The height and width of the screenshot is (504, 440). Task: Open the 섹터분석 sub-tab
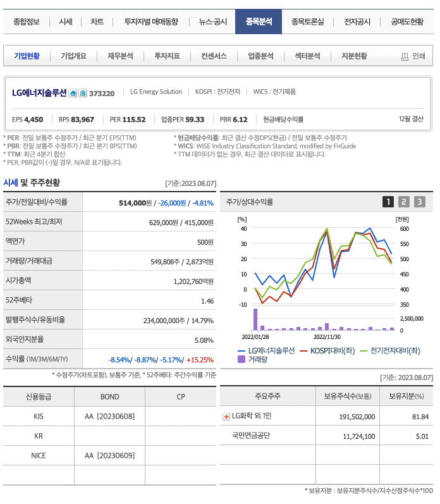coord(308,56)
